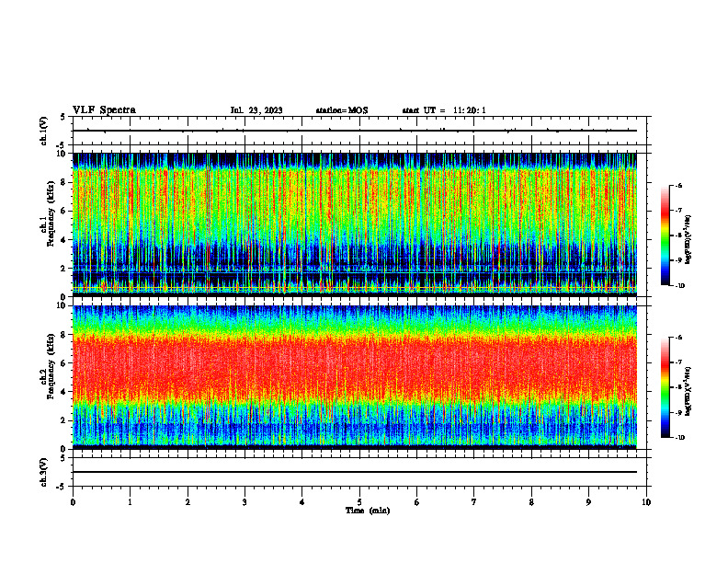The height and width of the screenshot is (563, 728).
Task: Click time axis tick label "9"
Action: [588, 502]
